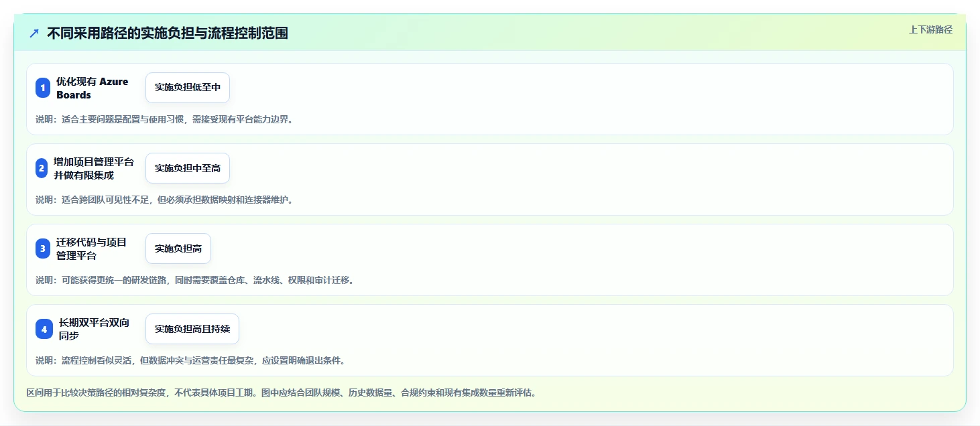Select the 长期双平台双向同步 title
Viewport: 980px width, 426px height.
[95, 329]
